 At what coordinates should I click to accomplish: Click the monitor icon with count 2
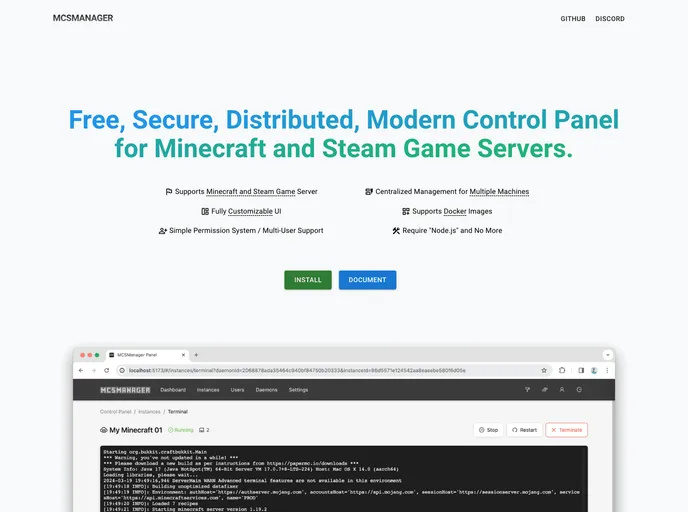(202, 430)
